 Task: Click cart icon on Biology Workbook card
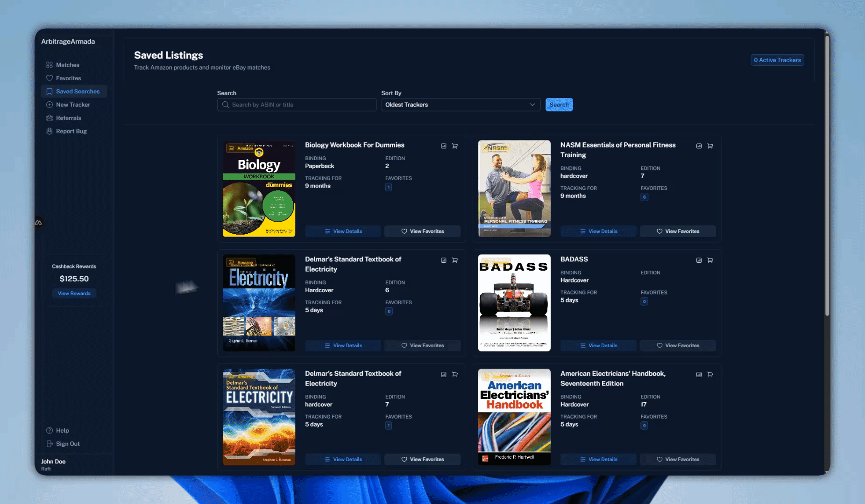pyautogui.click(x=455, y=146)
